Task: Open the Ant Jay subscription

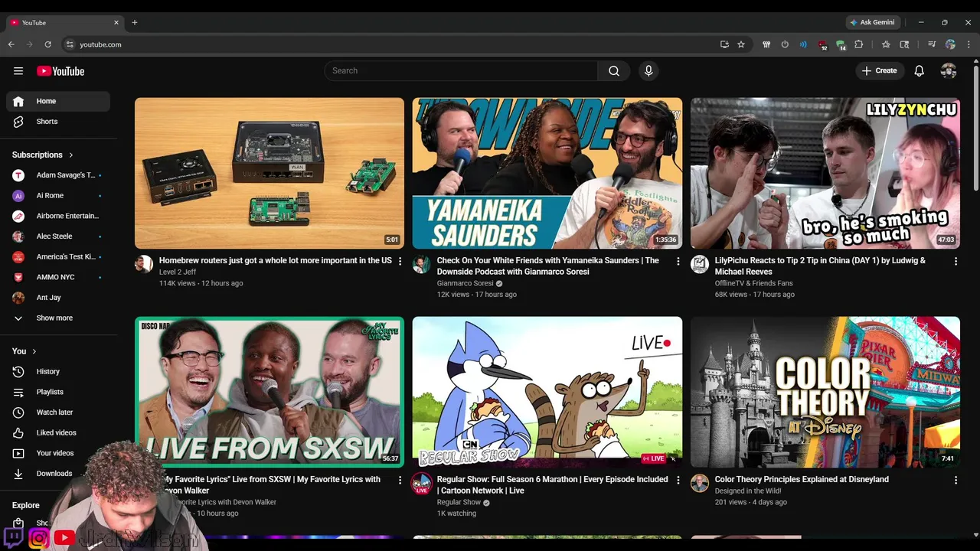Action: pos(58,298)
